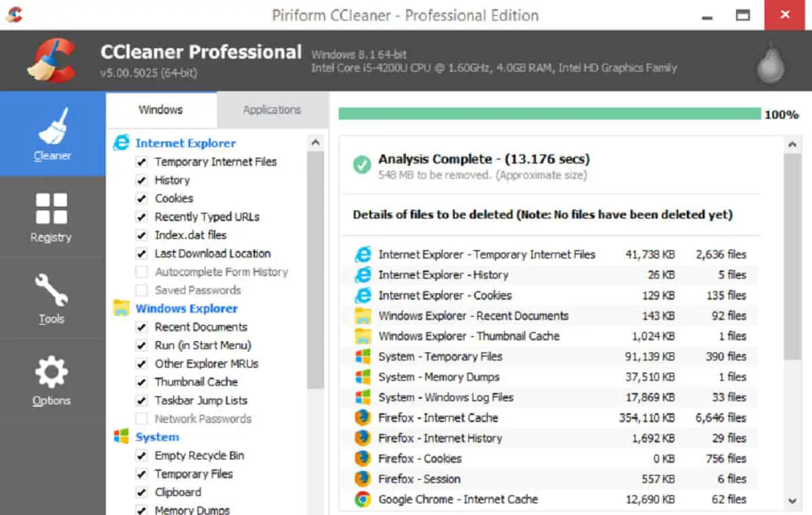Toggle Recent Documents checkbox
812x515 pixels.
[141, 327]
